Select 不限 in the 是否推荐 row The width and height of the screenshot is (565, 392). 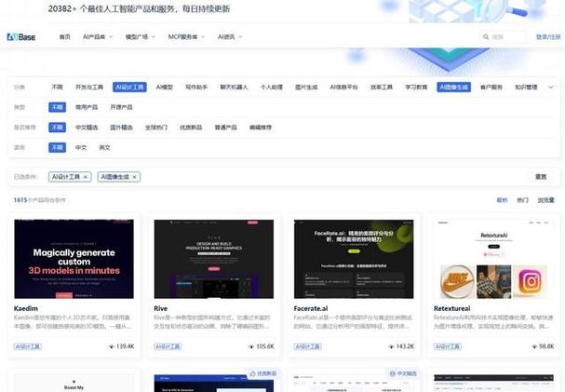(58, 128)
